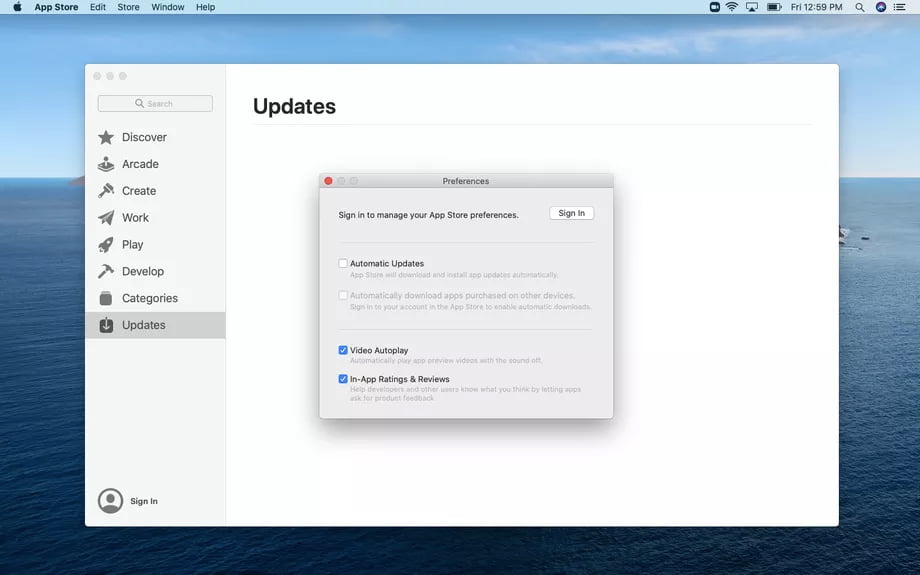Click the clock showing Fri 12:59 PM
This screenshot has width=920, height=575.
pos(816,7)
